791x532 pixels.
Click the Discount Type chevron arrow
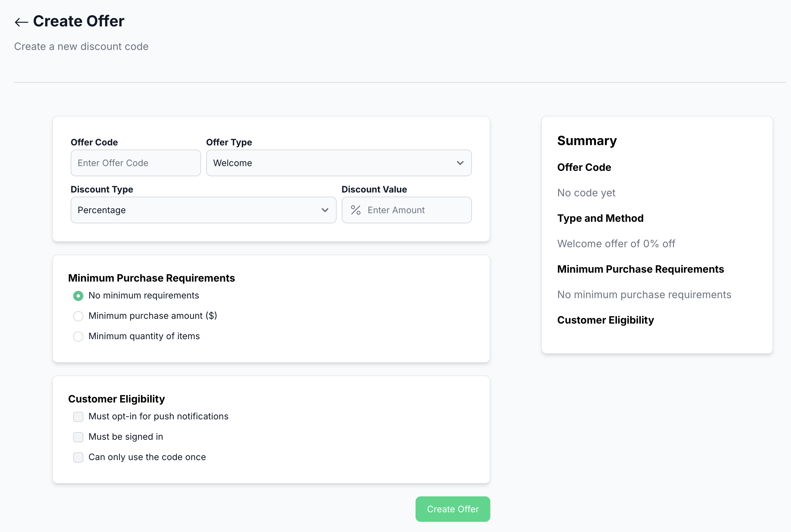point(325,210)
